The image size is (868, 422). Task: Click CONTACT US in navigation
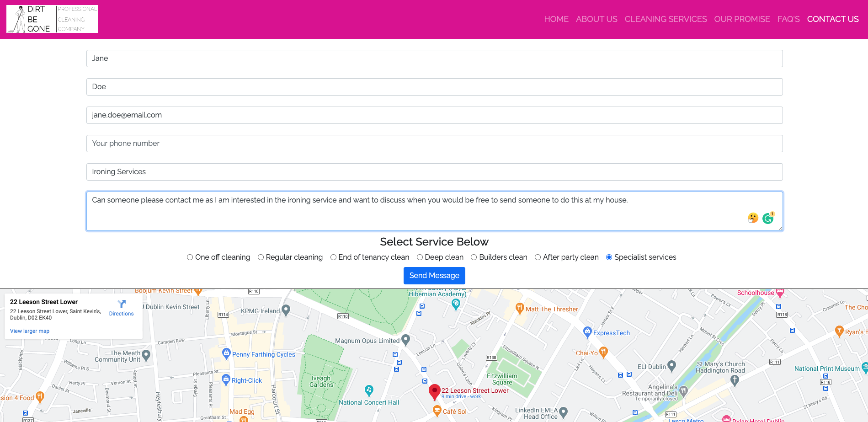point(833,19)
